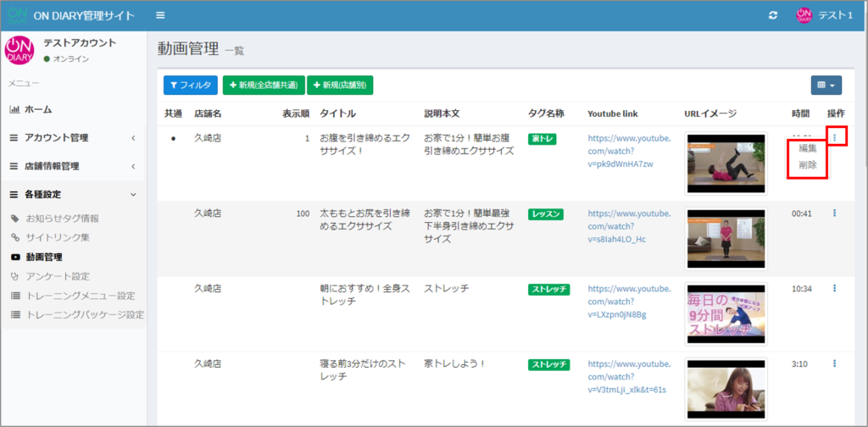868x427 pixels.
Task: Click the フィルタ button
Action: [190, 85]
